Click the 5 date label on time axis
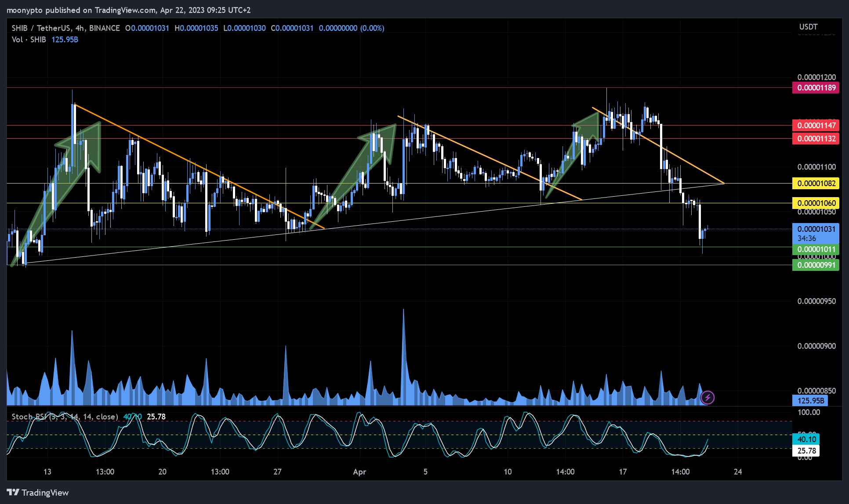This screenshot has height=504, width=849. [x=425, y=472]
